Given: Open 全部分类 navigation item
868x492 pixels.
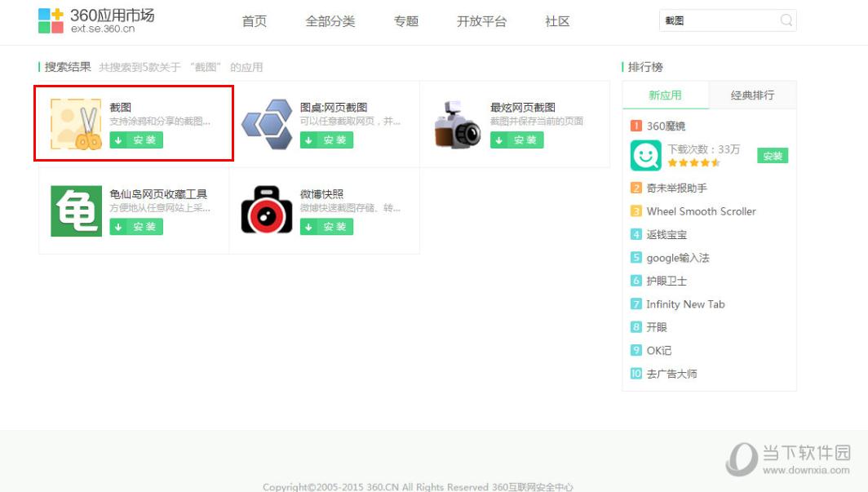Looking at the screenshot, I should tap(330, 21).
